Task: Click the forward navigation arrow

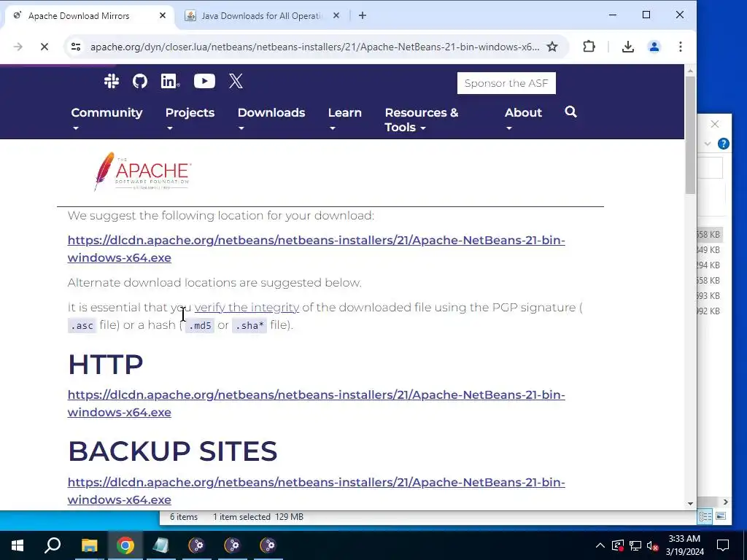Action: click(x=18, y=47)
